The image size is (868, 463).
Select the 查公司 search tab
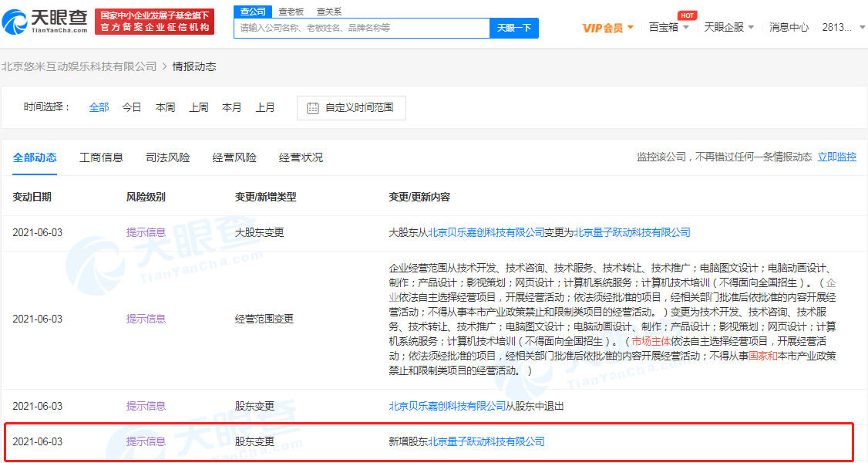tap(253, 11)
